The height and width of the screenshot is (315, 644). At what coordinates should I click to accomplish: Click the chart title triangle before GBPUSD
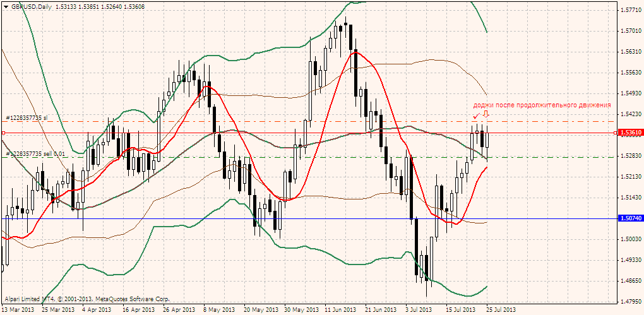tap(6, 6)
